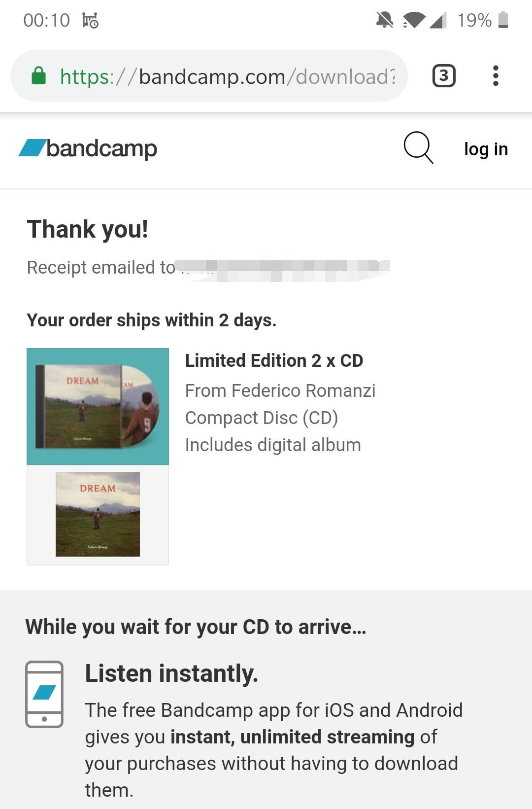Screen dimensions: 532x809
Task: Open the Dream digital album cover thumbnail
Action: (x=98, y=514)
